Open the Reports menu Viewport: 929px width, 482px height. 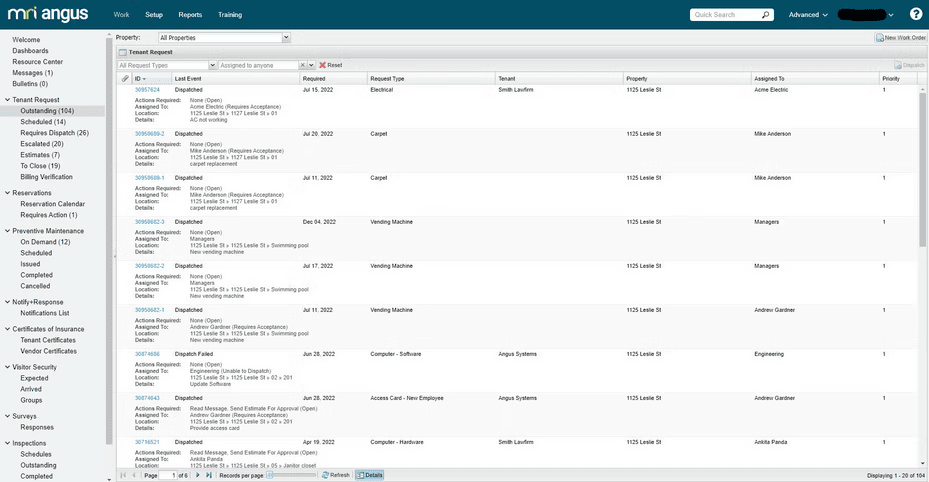(190, 15)
